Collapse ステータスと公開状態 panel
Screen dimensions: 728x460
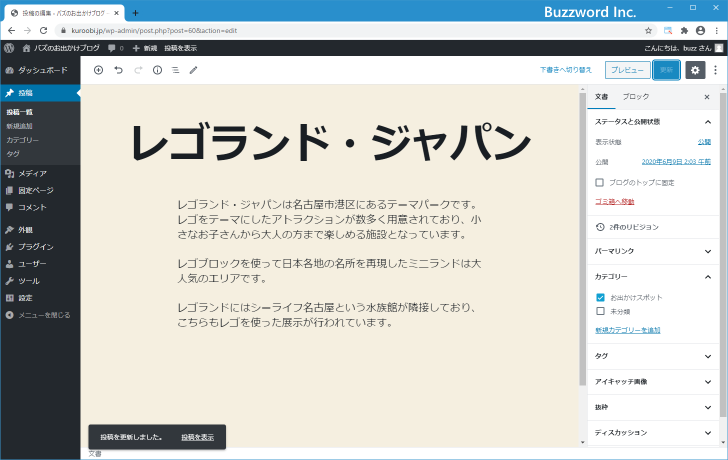point(653,122)
